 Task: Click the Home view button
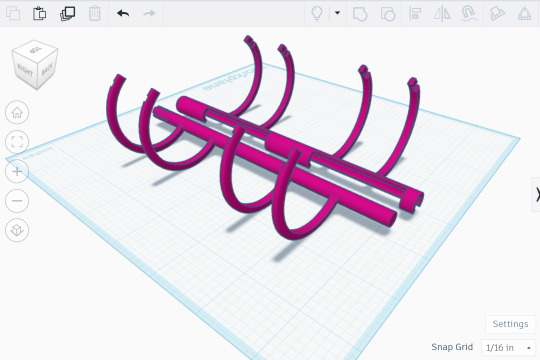[x=17, y=112]
